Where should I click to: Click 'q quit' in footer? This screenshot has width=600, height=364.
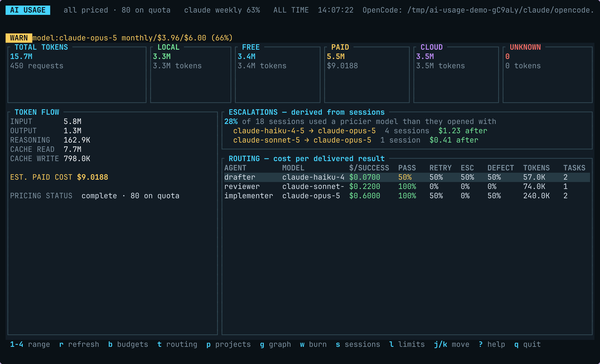click(x=527, y=344)
